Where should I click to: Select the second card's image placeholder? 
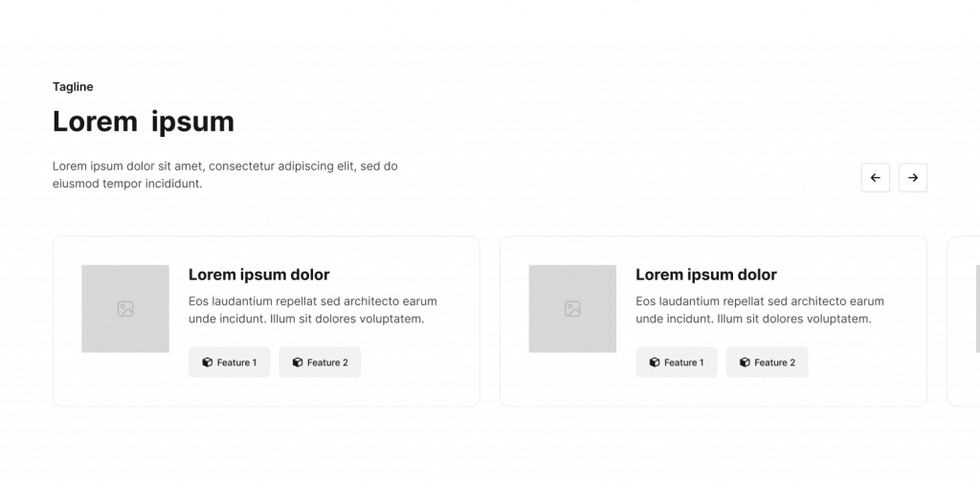572,309
